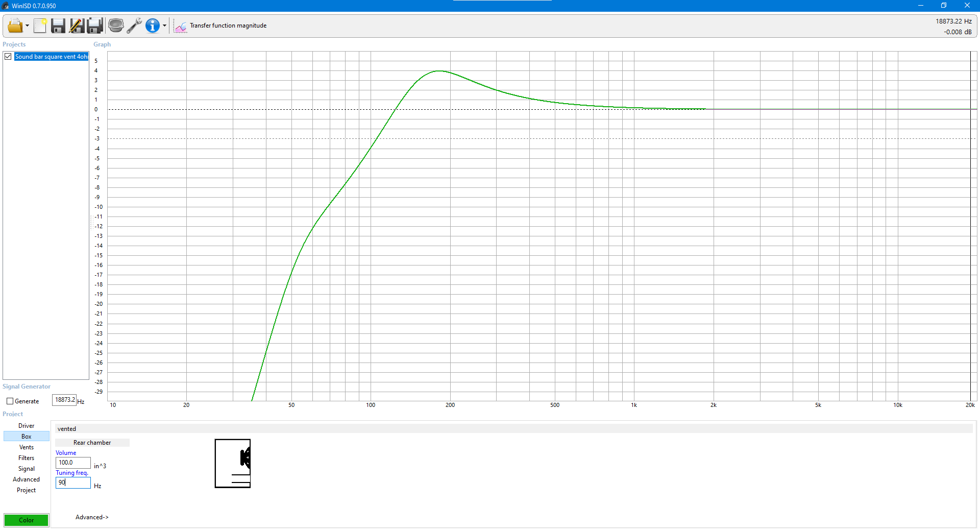Image resolution: width=980 pixels, height=531 pixels.
Task: Switch to the Box tab
Action: point(27,437)
